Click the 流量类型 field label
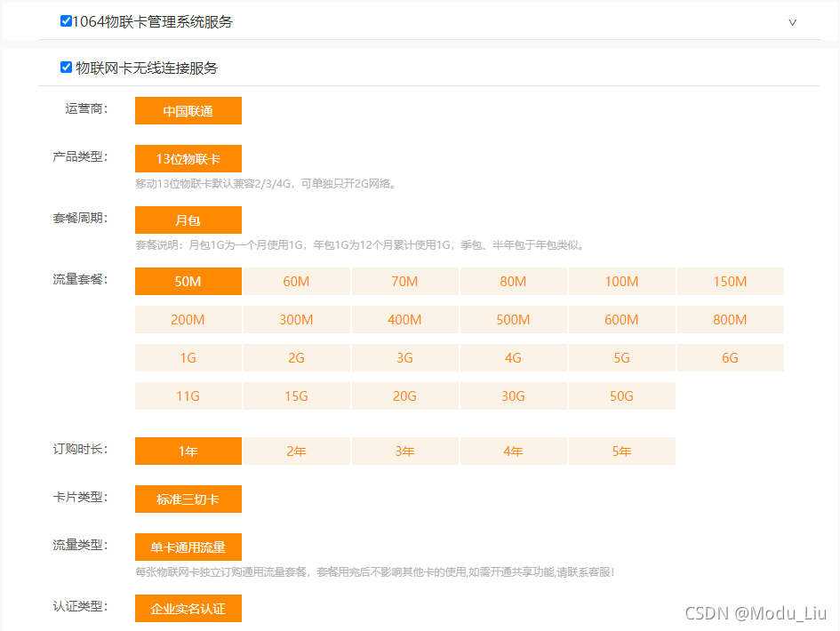This screenshot has height=631, width=840. click(x=80, y=545)
